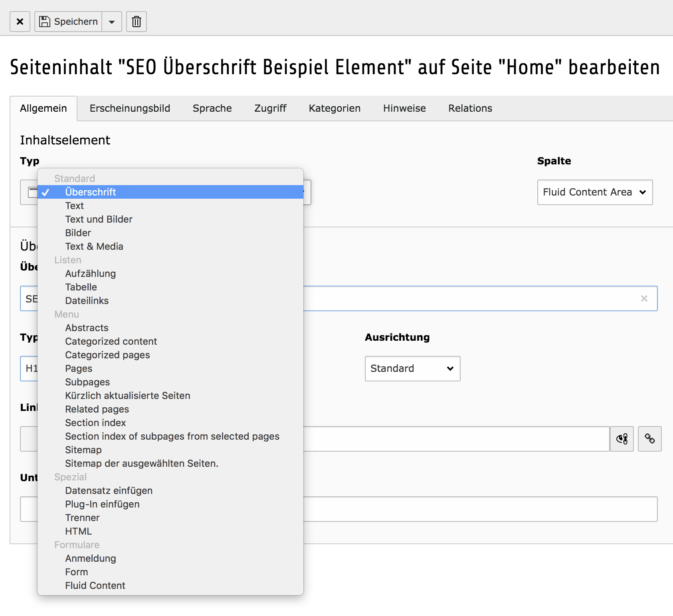Expand the Spalte Fluid Content Area dropdown

pos(595,192)
